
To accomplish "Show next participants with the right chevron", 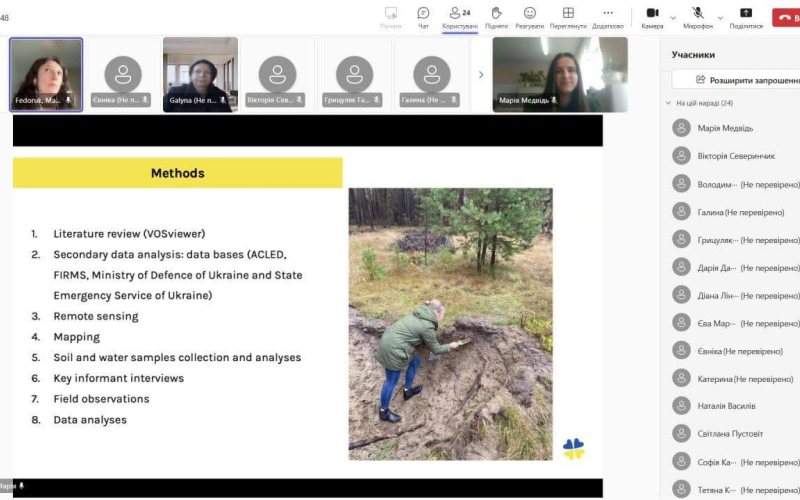I will (481, 74).
